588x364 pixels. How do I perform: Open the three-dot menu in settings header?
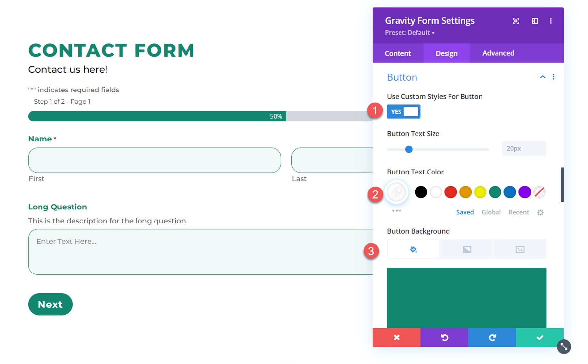551,21
